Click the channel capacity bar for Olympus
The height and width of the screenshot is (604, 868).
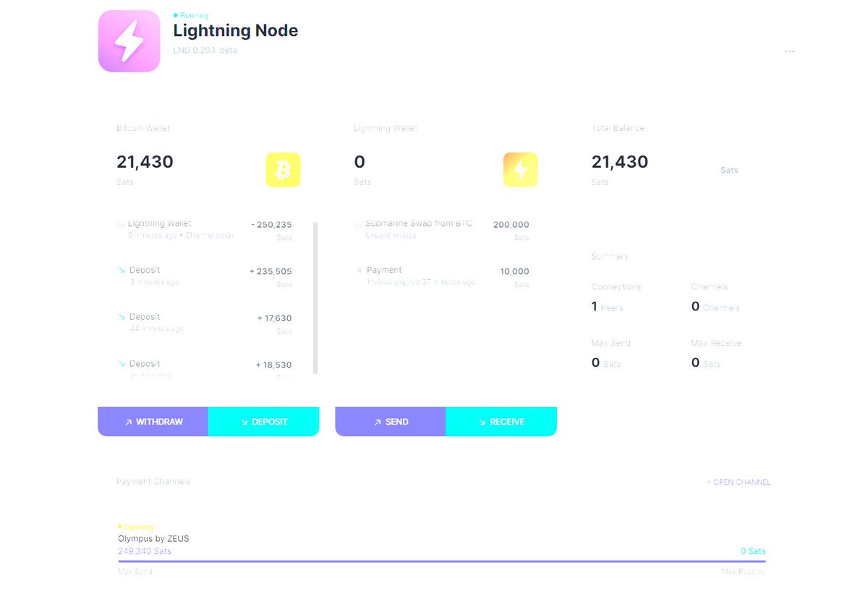[x=442, y=561]
